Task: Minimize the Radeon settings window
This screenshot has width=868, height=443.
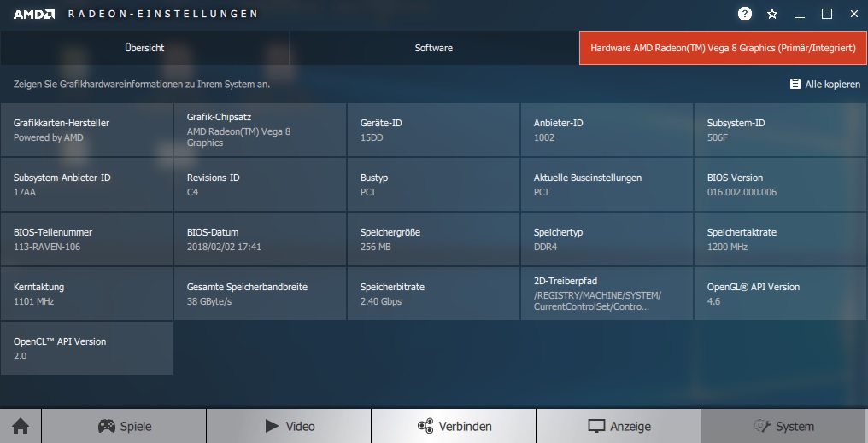Action: 800,15
